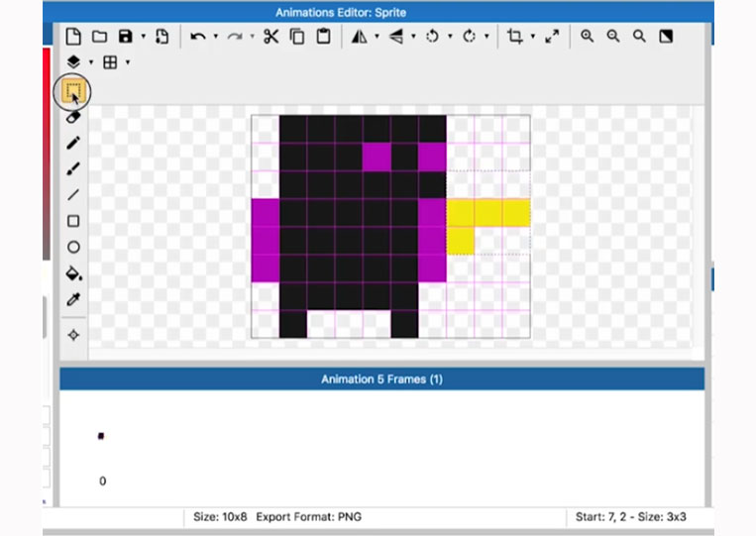Screen dimensions: 756x536
Task: Toggle the pixel grid icon
Action: [110, 62]
